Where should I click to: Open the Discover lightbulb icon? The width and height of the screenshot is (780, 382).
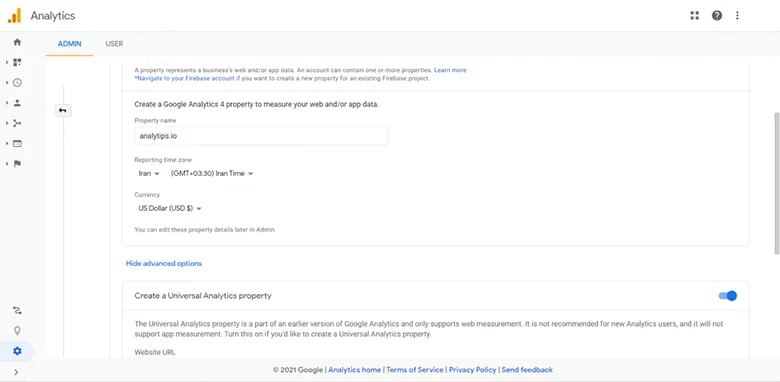pyautogui.click(x=17, y=331)
